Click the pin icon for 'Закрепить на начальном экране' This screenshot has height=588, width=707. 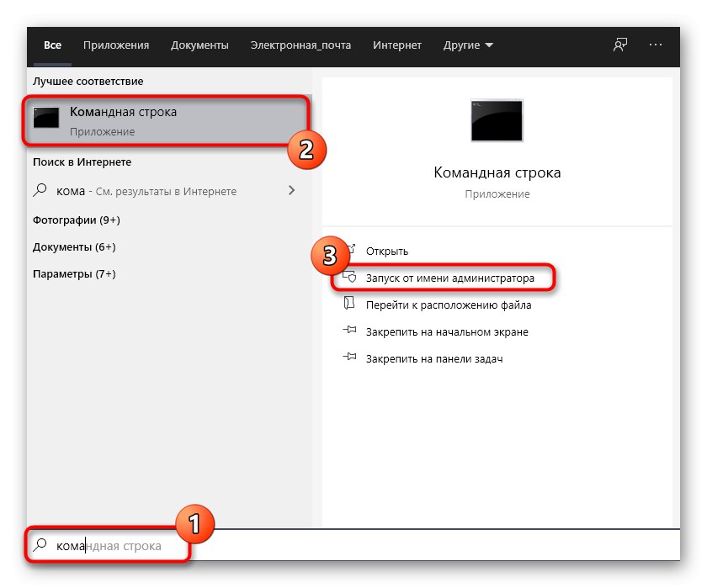click(350, 331)
